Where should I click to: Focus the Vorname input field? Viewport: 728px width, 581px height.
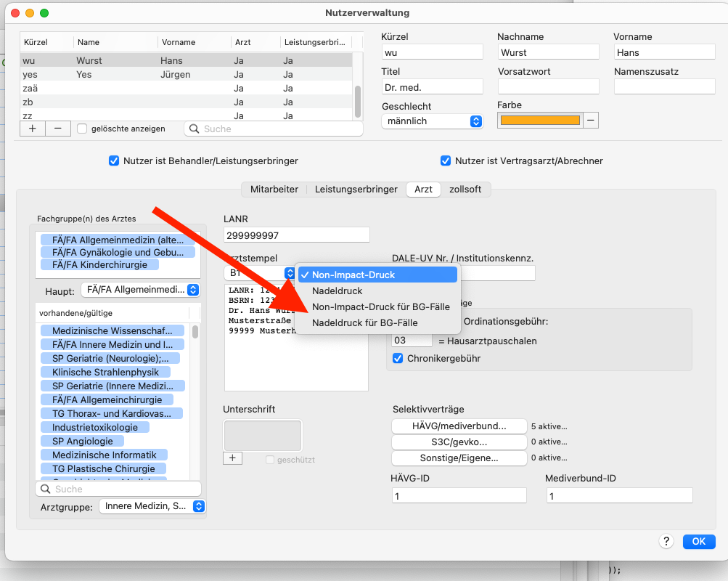coord(664,52)
